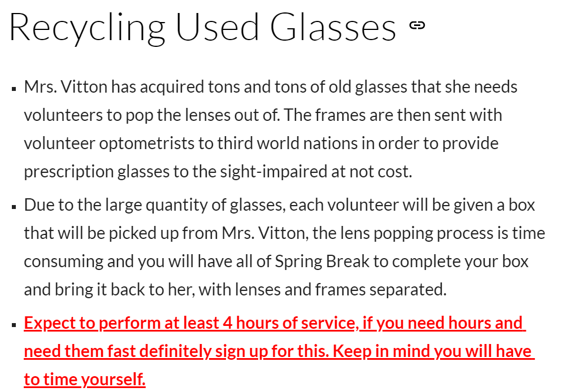This screenshot has width=570, height=392.
Task: Click the sentence starting "The frames are then sent"
Action: tap(393, 115)
